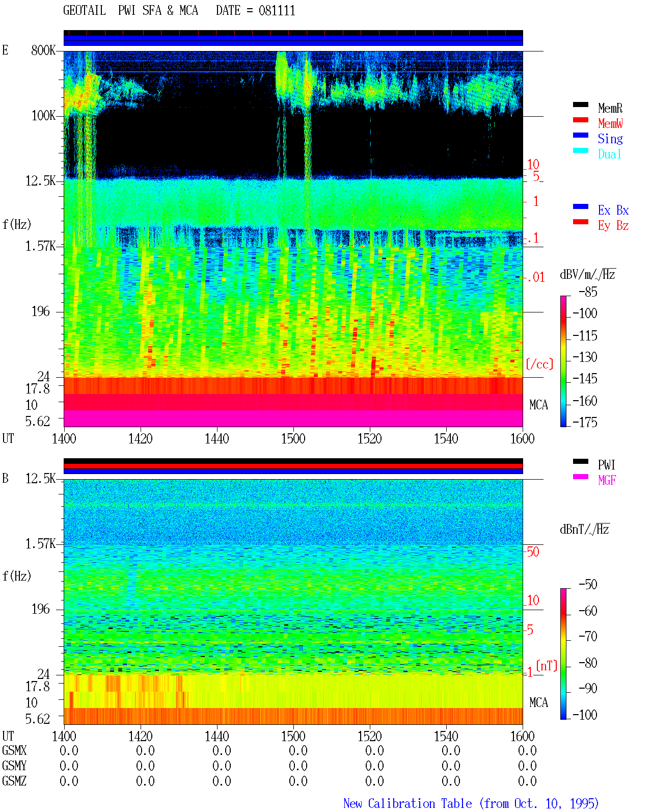Screen dimensions: 652x812
Task: Click the GSMZ row label
Action: tap(14, 781)
